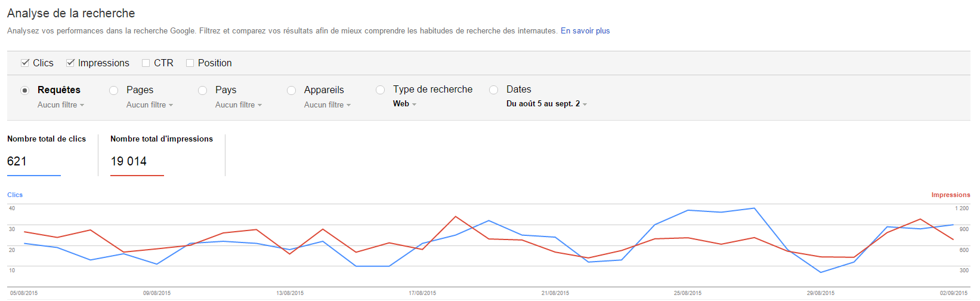This screenshot has height=301, width=980.
Task: Open Aucun filtre dropdown under Pages
Action: click(150, 105)
